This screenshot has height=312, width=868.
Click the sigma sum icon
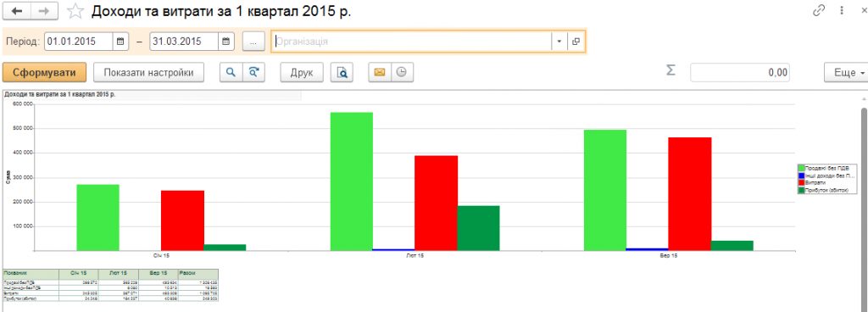point(670,71)
